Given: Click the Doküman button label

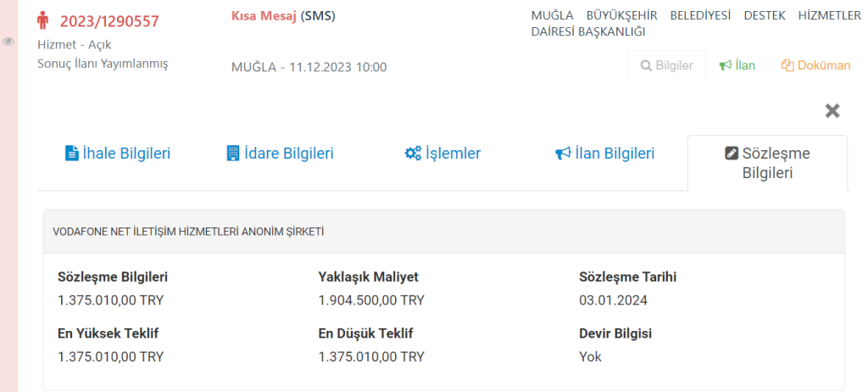Looking at the screenshot, I should coord(824,65).
